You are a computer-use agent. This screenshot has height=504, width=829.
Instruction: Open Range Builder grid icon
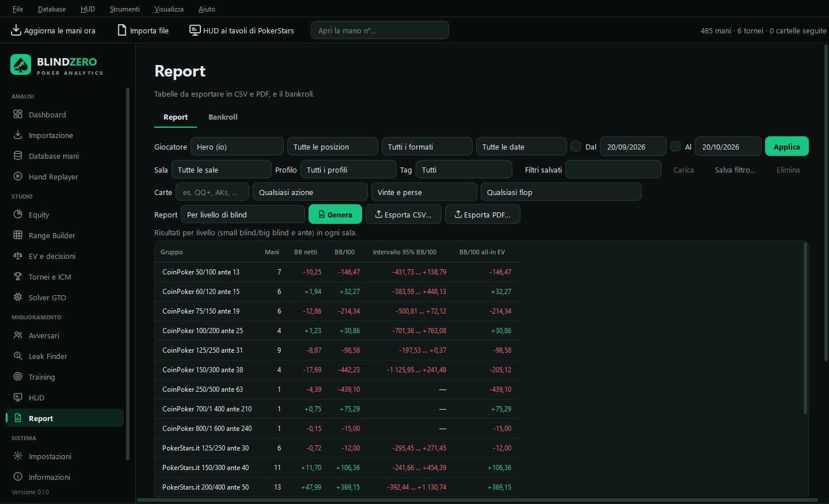[18, 235]
